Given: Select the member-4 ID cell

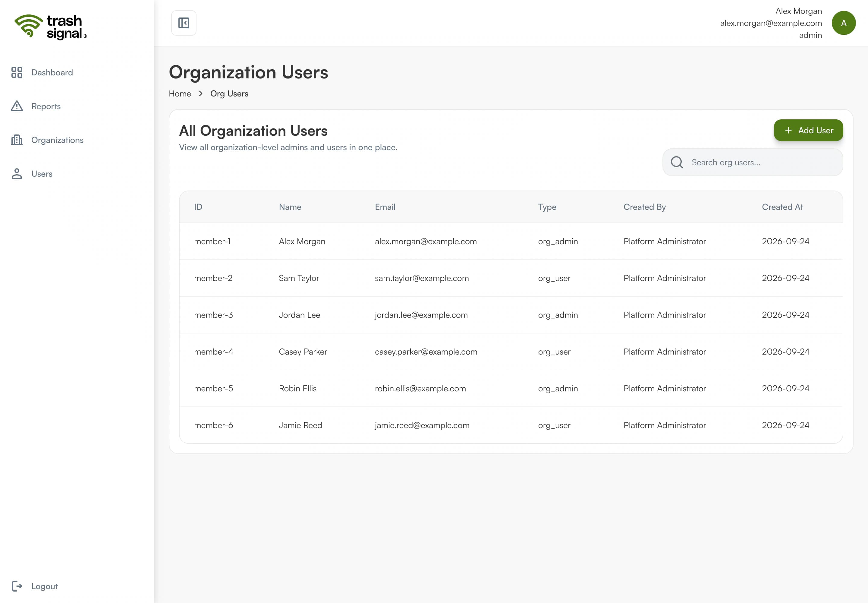Looking at the screenshot, I should coord(213,352).
